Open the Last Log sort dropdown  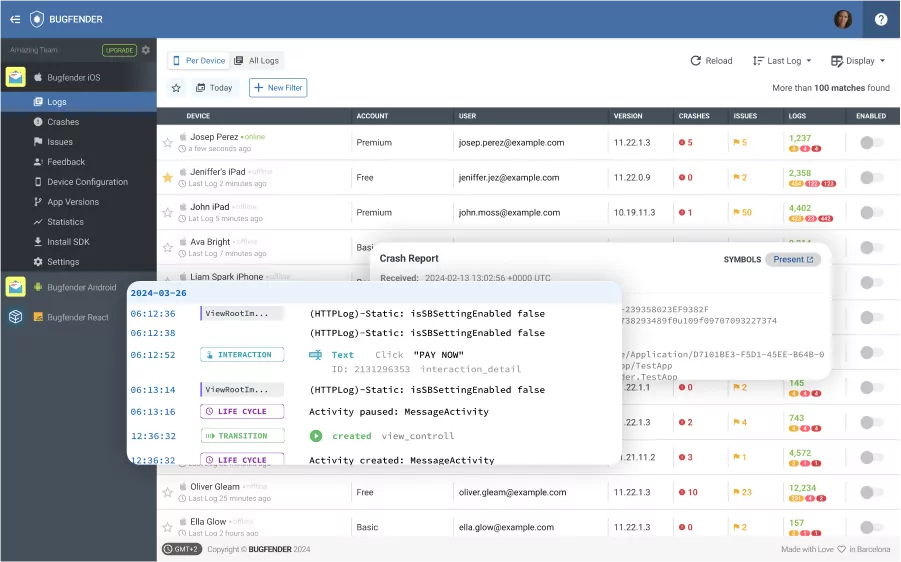coord(782,61)
